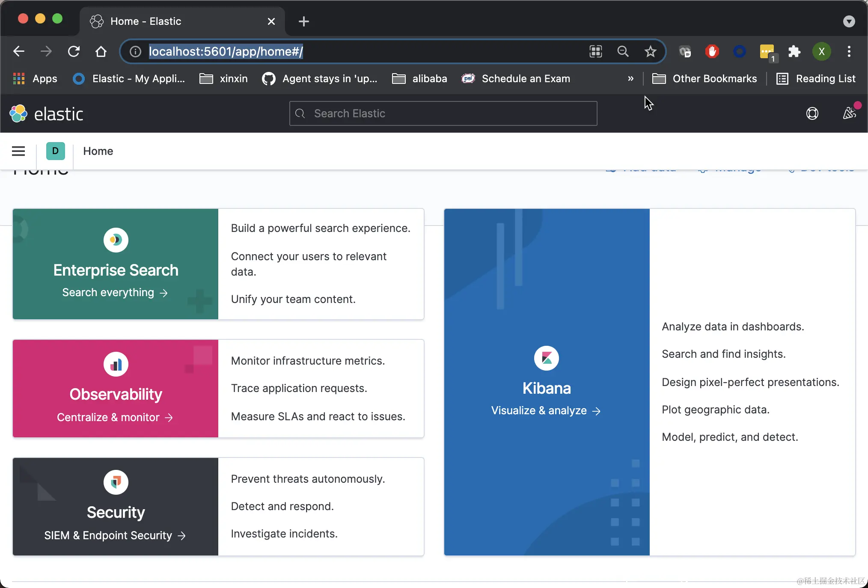Screen dimensions: 868x588
Task: Click the Security shield logo icon
Action: [116, 482]
